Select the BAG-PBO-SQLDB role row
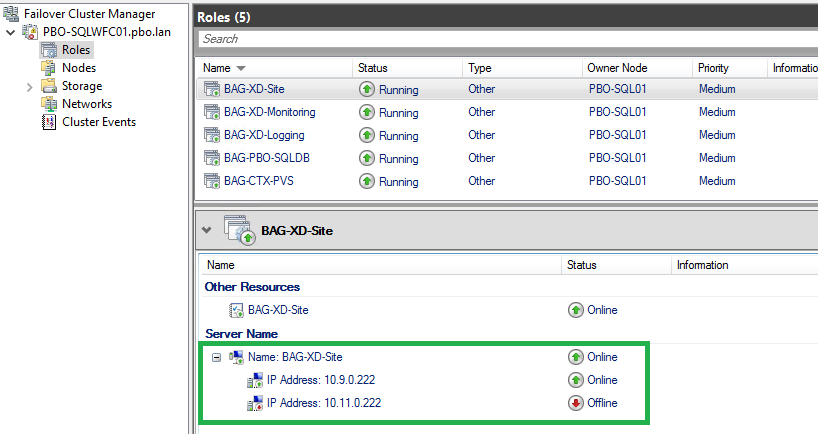 (x=507, y=158)
